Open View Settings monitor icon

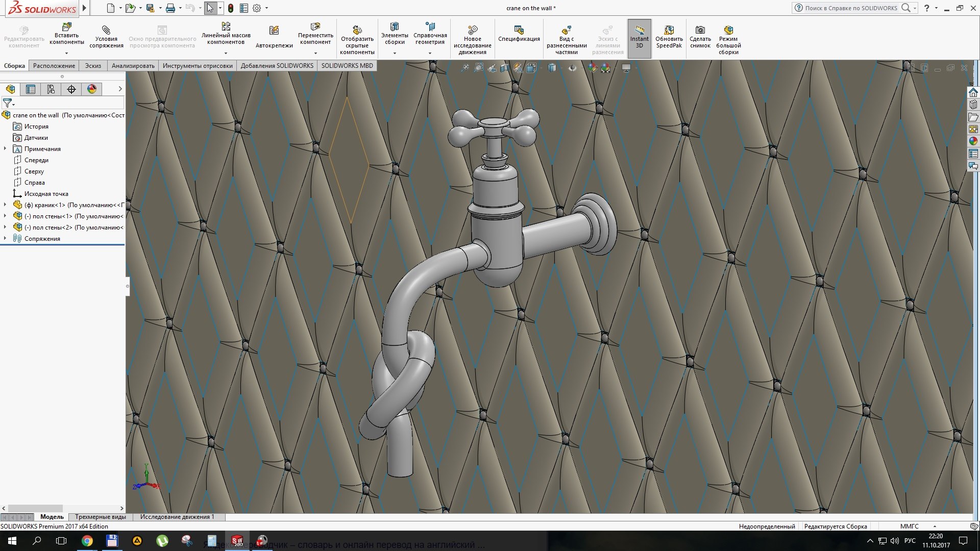(x=626, y=68)
